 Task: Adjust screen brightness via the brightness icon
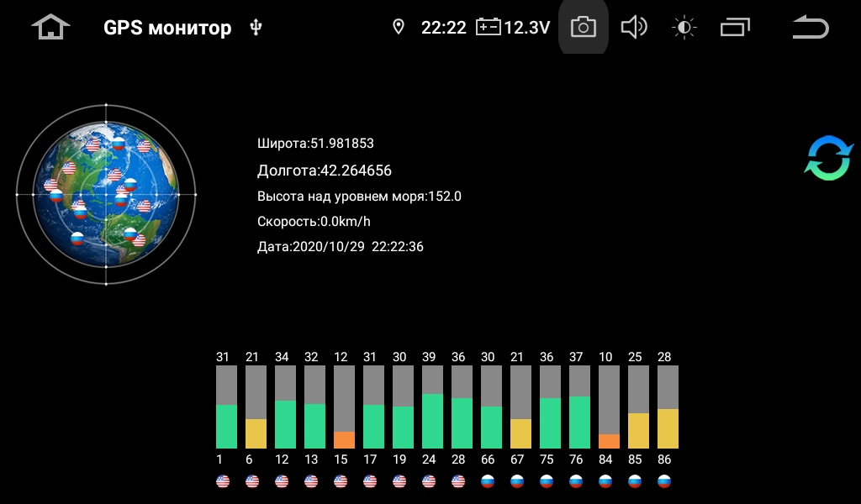click(x=684, y=26)
